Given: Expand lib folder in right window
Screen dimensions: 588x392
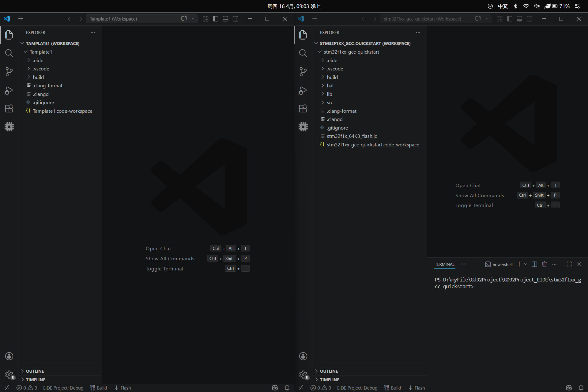Looking at the screenshot, I should (x=329, y=94).
